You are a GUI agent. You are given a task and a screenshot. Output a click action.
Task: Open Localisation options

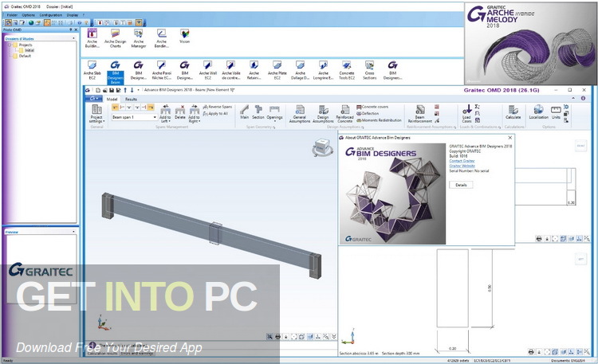538,112
